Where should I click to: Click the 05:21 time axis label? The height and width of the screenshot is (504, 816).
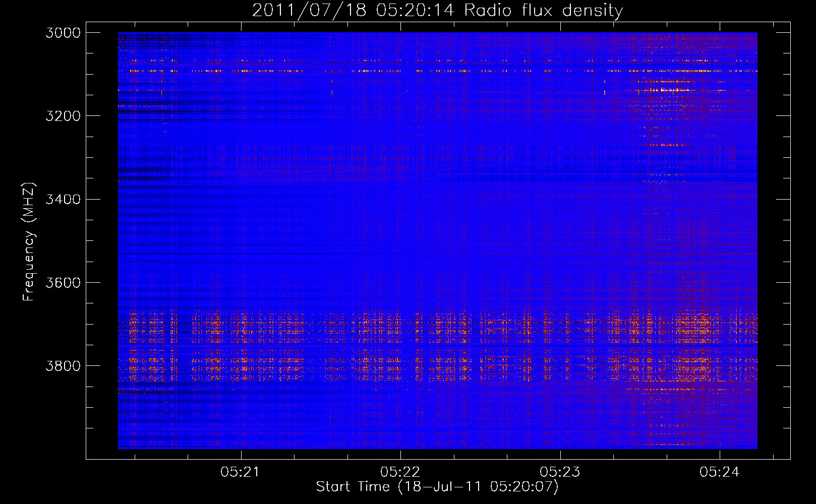click(x=241, y=472)
